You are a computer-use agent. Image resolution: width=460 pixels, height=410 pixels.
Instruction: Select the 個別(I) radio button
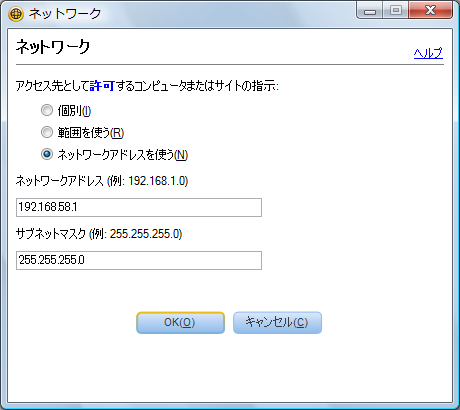(x=47, y=110)
